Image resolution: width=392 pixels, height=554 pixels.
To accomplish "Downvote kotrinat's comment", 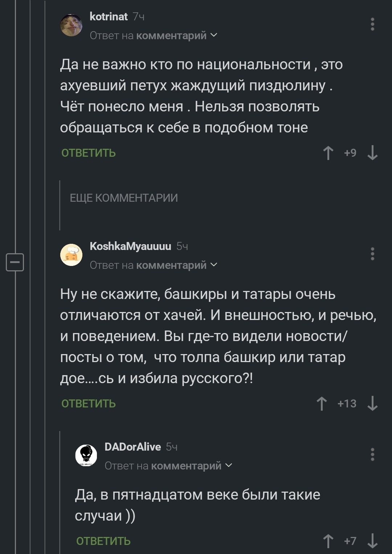I will pyautogui.click(x=372, y=153).
